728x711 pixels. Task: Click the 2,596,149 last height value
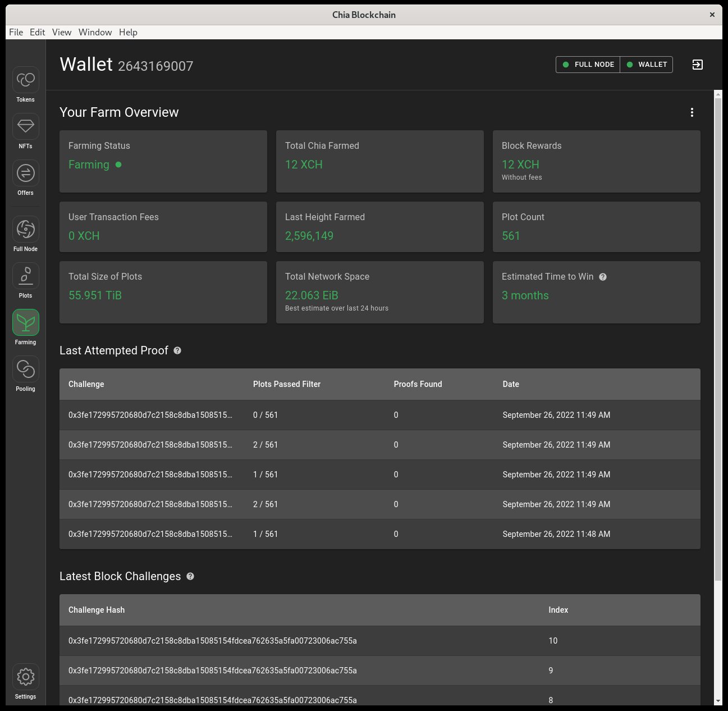click(x=309, y=236)
